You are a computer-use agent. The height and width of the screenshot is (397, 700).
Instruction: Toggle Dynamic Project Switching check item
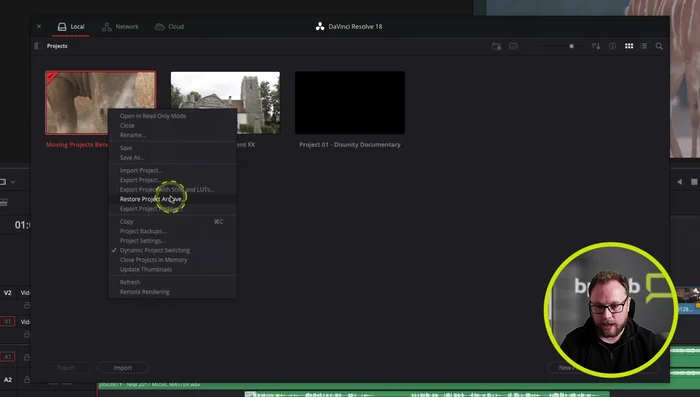coord(154,251)
